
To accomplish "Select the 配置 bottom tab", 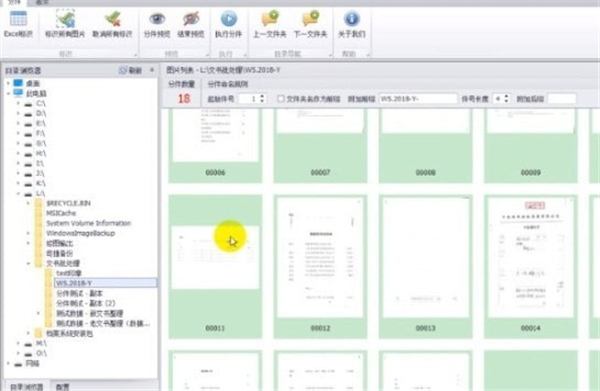I will click(x=62, y=386).
